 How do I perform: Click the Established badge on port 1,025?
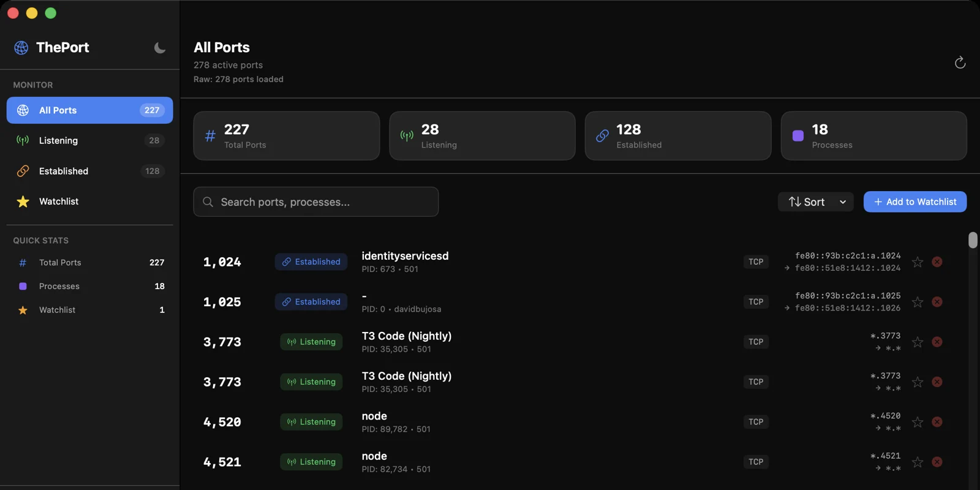tap(311, 301)
